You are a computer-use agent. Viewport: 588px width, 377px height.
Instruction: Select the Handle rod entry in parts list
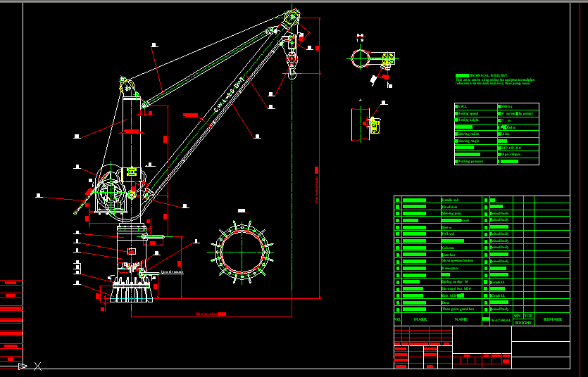pos(451,200)
